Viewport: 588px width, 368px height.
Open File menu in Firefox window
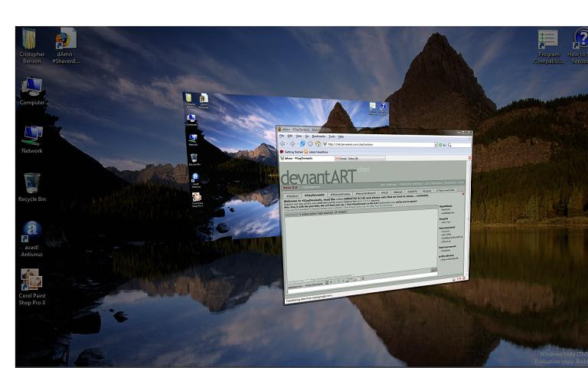(x=282, y=136)
